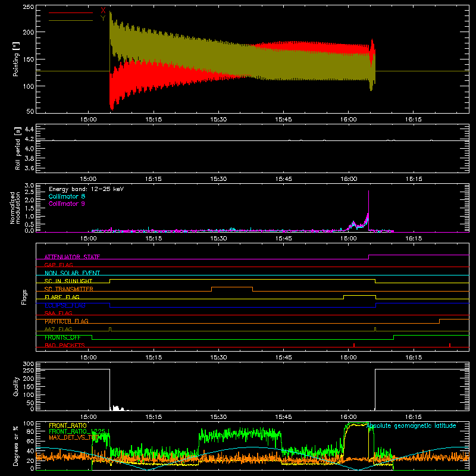The width and height of the screenshot is (476, 476).
Task: Click the SAA_FLAG label
Action: click(58, 313)
